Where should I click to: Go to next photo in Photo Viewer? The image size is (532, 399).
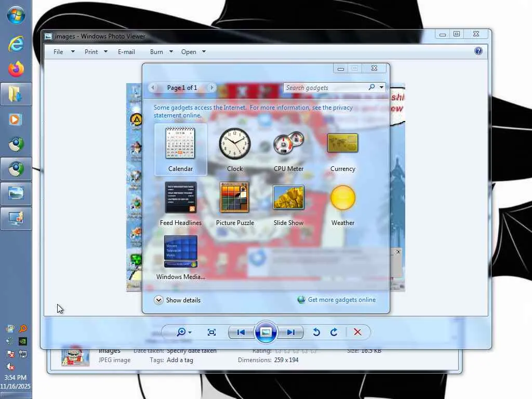(290, 332)
